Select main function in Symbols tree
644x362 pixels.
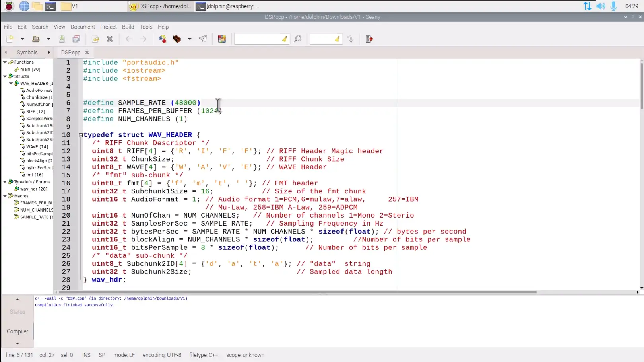pyautogui.click(x=30, y=69)
